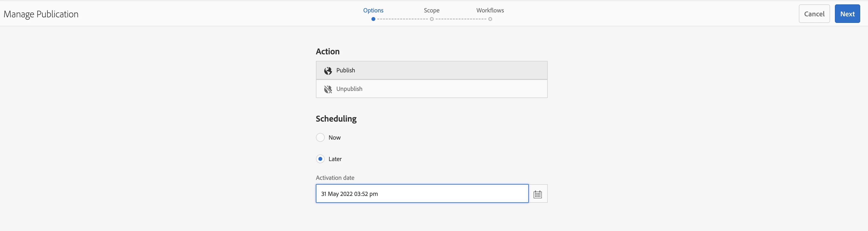Select the Now radio button
Image resolution: width=868 pixels, height=231 pixels.
click(320, 138)
